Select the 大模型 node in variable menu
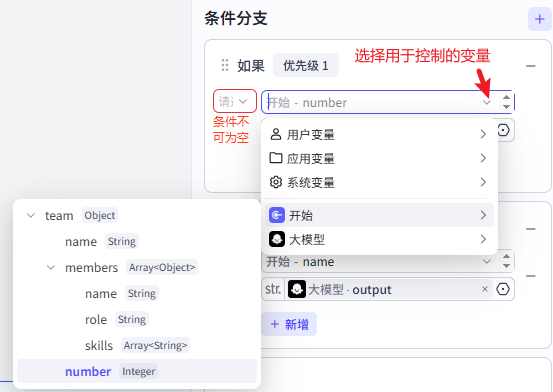The width and height of the screenshot is (553, 392). click(x=379, y=239)
